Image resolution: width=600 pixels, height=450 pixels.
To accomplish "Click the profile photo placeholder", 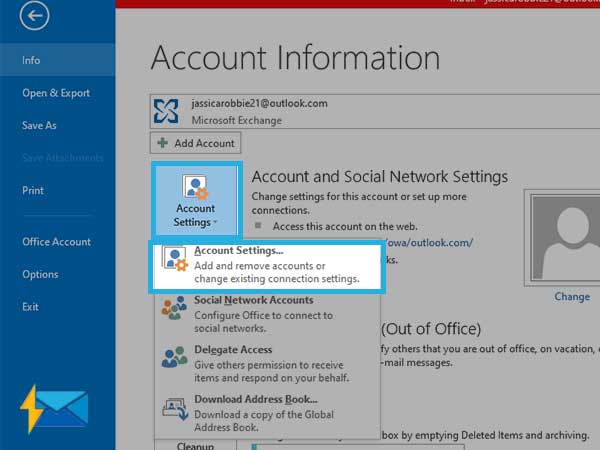I will click(x=564, y=238).
